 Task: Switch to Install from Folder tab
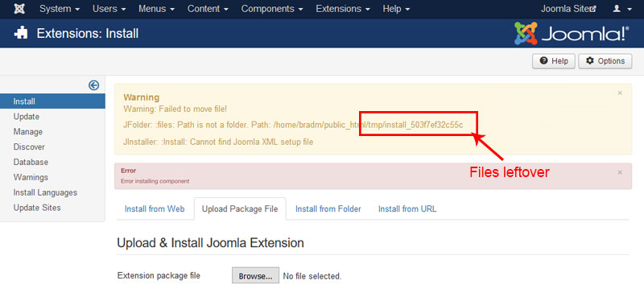click(x=328, y=209)
